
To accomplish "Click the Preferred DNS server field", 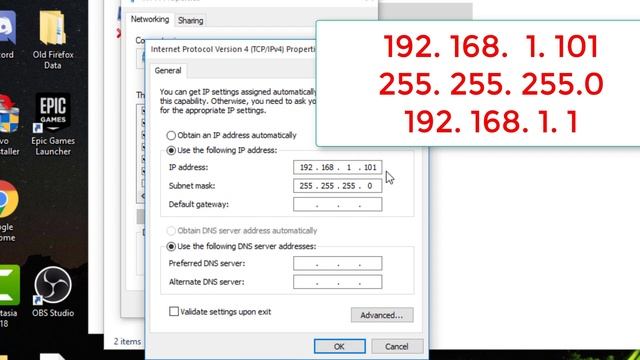I will coord(338,263).
